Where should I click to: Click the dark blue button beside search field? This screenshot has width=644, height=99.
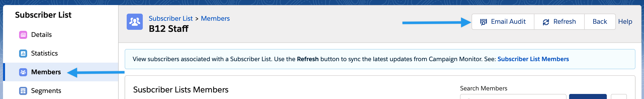[x=588, y=97]
